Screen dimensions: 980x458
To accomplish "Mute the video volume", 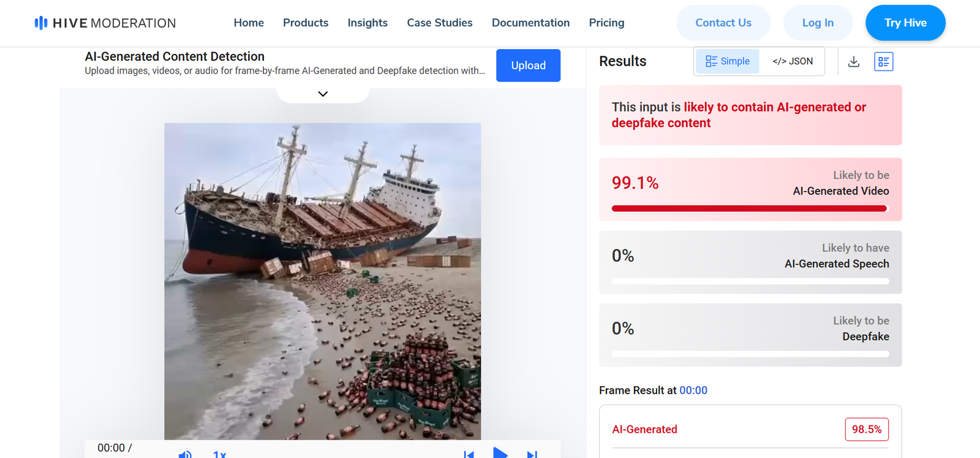I will [x=185, y=454].
